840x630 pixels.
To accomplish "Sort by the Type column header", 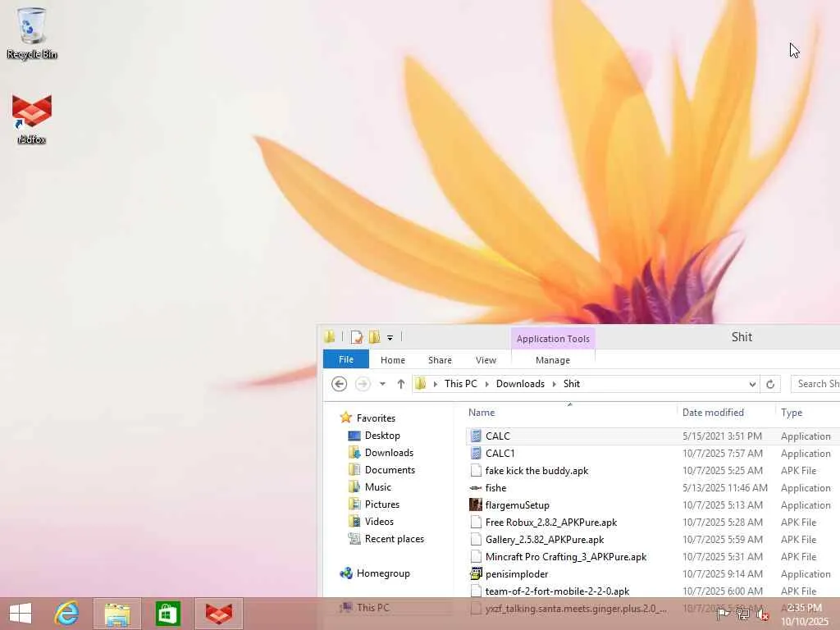I will point(792,413).
